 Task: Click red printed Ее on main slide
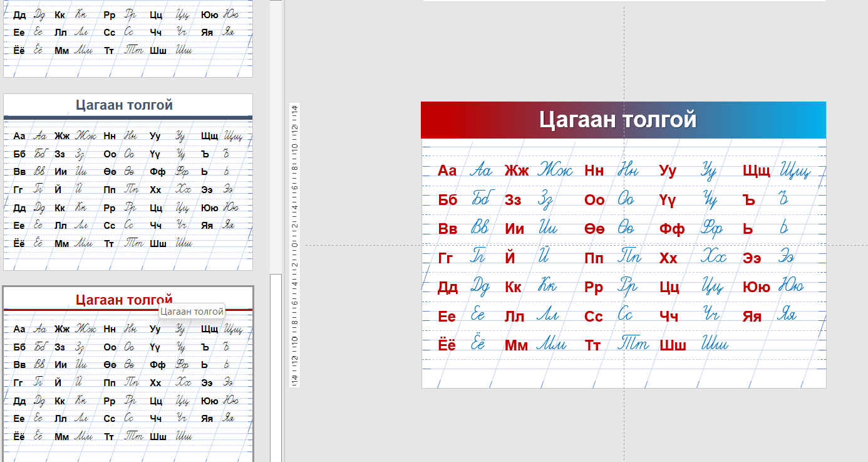click(x=447, y=317)
